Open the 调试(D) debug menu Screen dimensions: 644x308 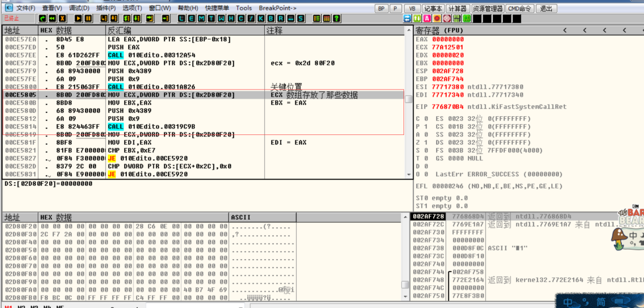click(79, 8)
